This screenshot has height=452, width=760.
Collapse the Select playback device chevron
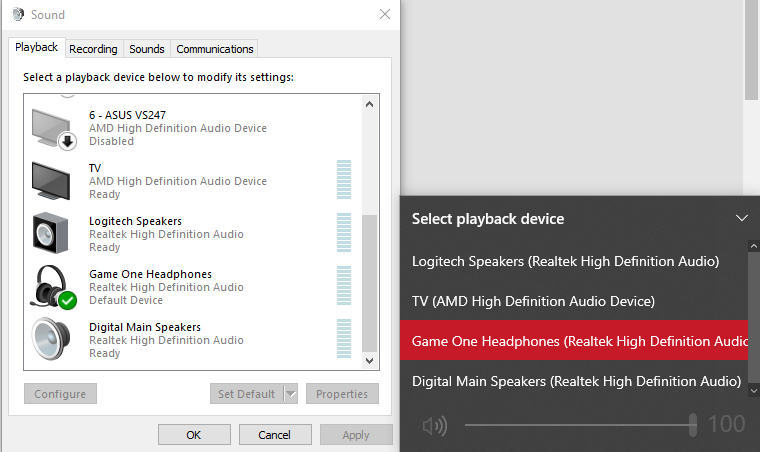(742, 218)
